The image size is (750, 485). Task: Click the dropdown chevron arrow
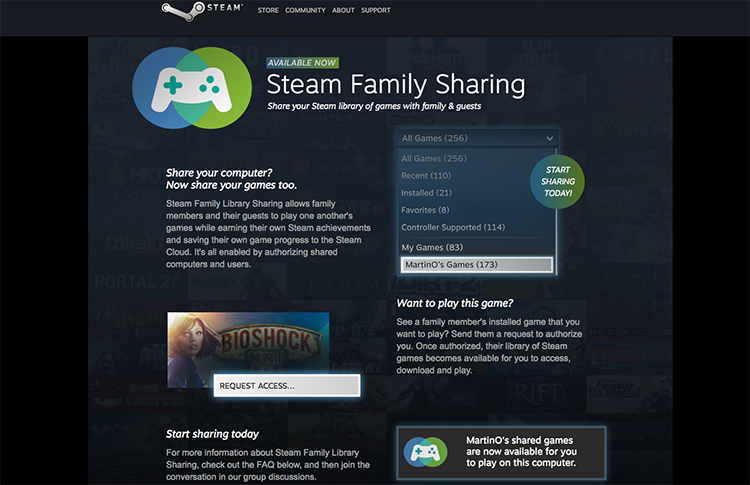(x=550, y=138)
